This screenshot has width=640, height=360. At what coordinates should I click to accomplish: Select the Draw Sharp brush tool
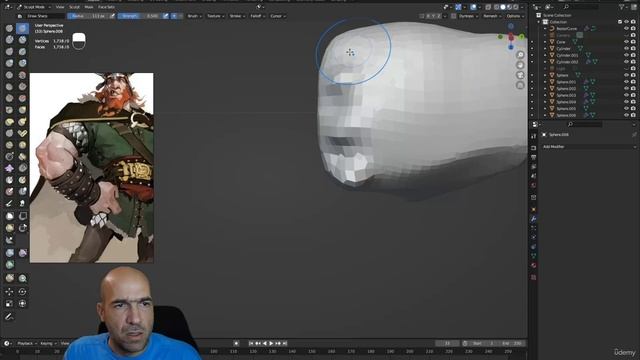point(22,28)
